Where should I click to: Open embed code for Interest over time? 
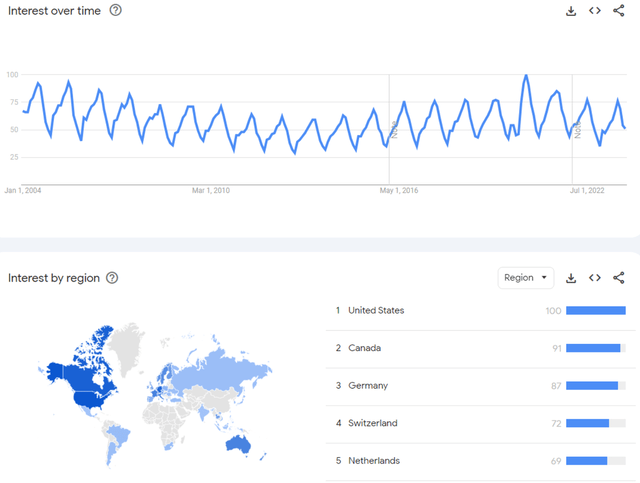coord(595,11)
